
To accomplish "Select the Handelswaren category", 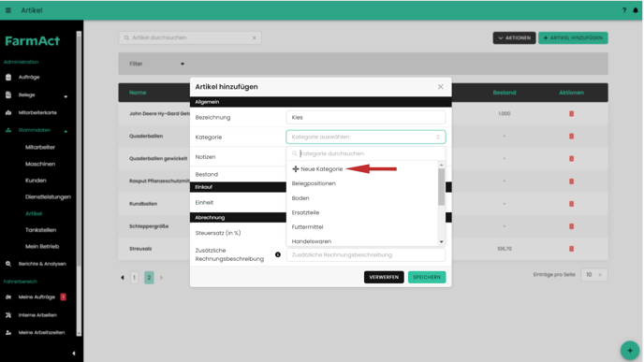I will click(x=312, y=241).
